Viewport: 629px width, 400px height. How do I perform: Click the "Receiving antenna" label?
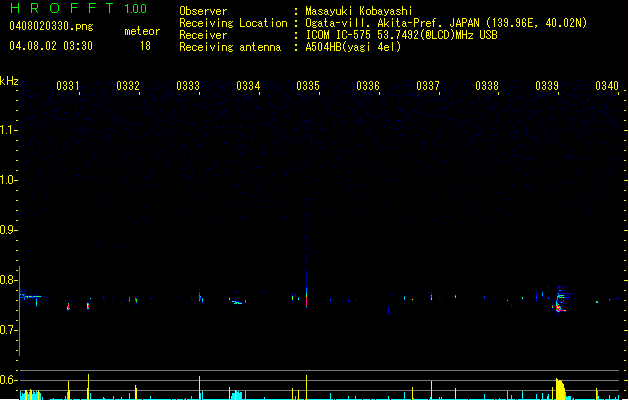point(230,47)
